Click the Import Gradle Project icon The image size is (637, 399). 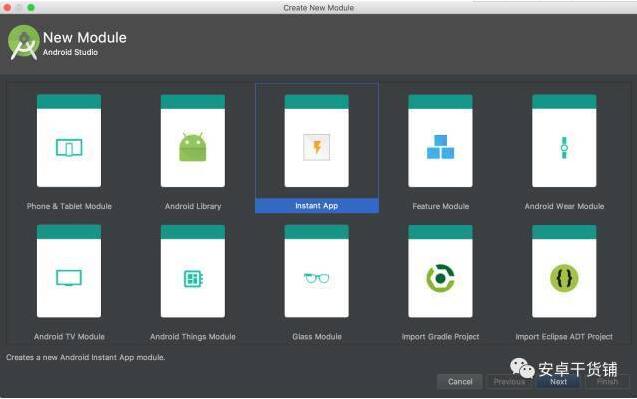pyautogui.click(x=440, y=278)
